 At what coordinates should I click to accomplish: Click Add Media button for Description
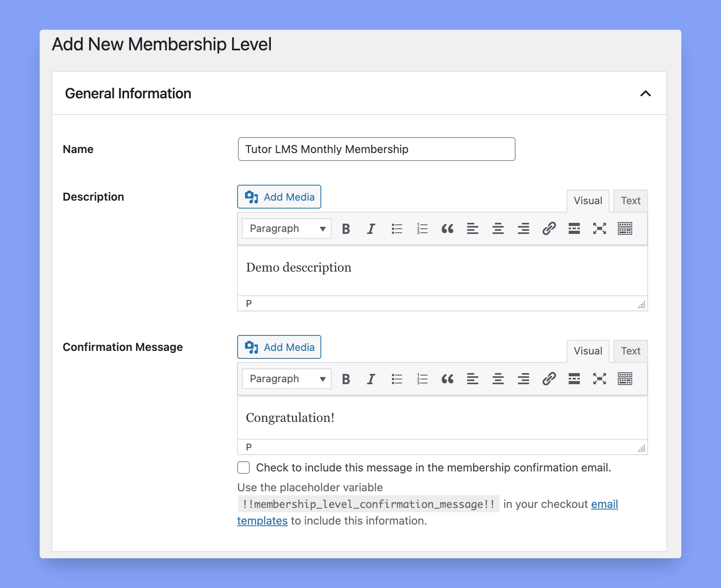click(x=279, y=197)
